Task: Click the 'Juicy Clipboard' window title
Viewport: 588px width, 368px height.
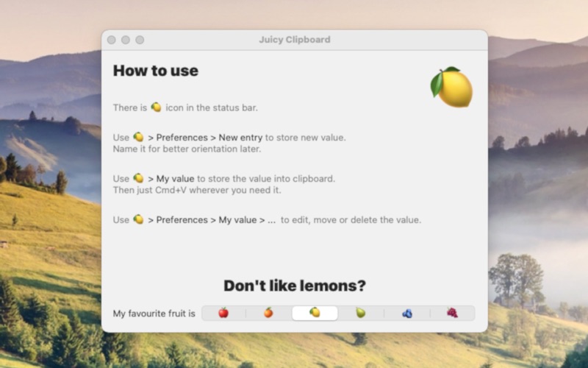Action: [295, 40]
